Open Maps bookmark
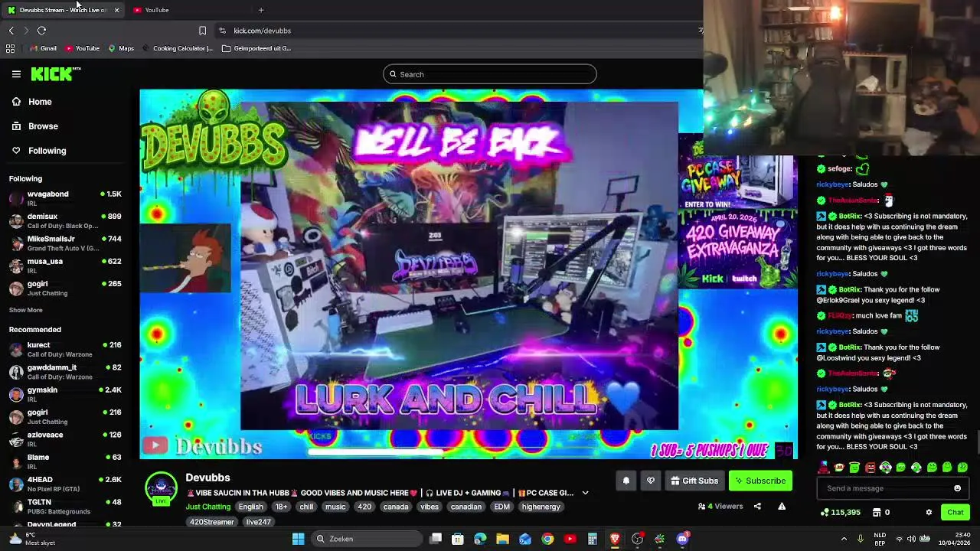Screen dimensions: 980x551 tap(121, 48)
